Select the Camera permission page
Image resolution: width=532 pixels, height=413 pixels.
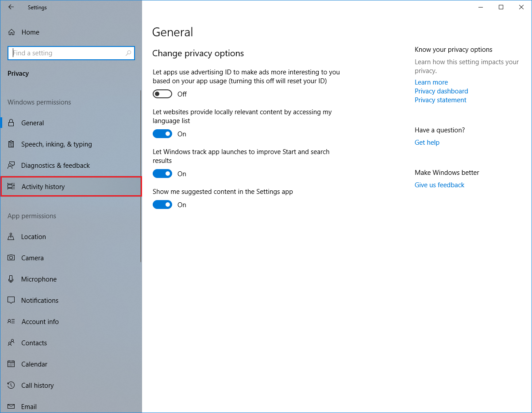point(32,258)
